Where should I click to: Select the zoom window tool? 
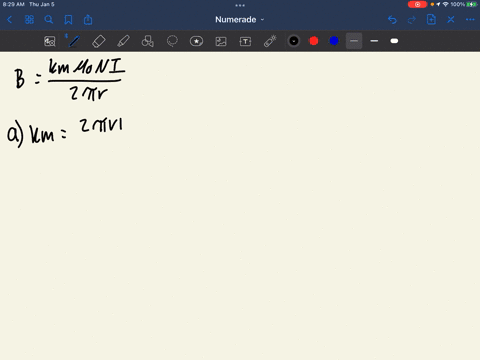click(50, 41)
